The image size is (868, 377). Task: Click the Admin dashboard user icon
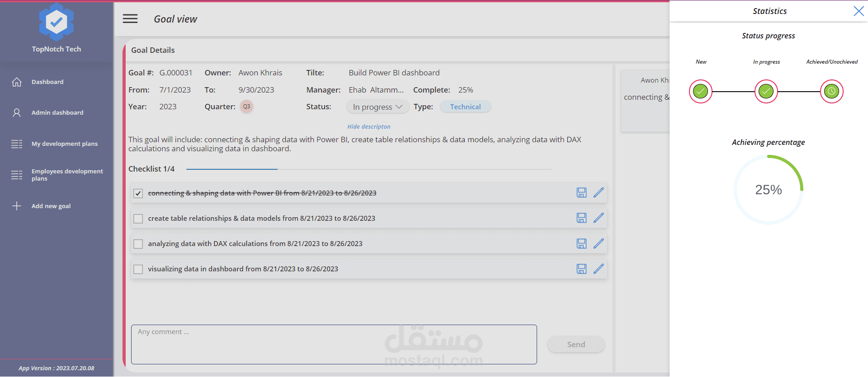coord(17,112)
